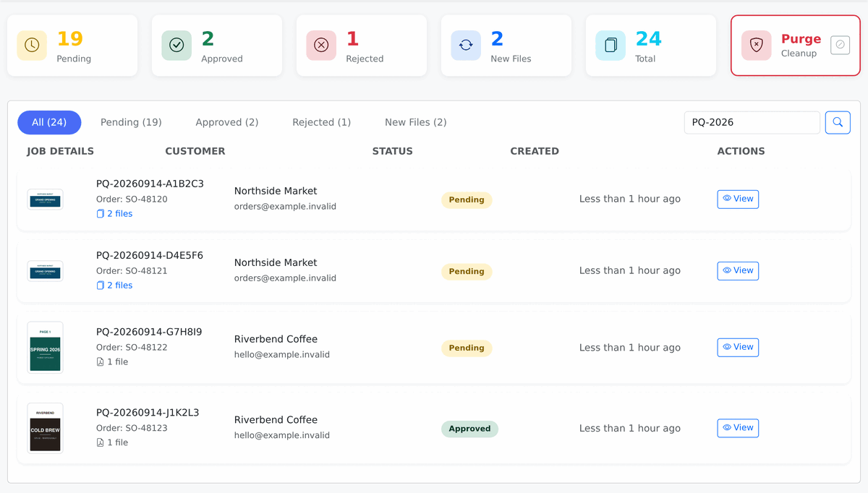The image size is (868, 493).
Task: Click the Pending badge for SO-48122
Action: pos(467,348)
